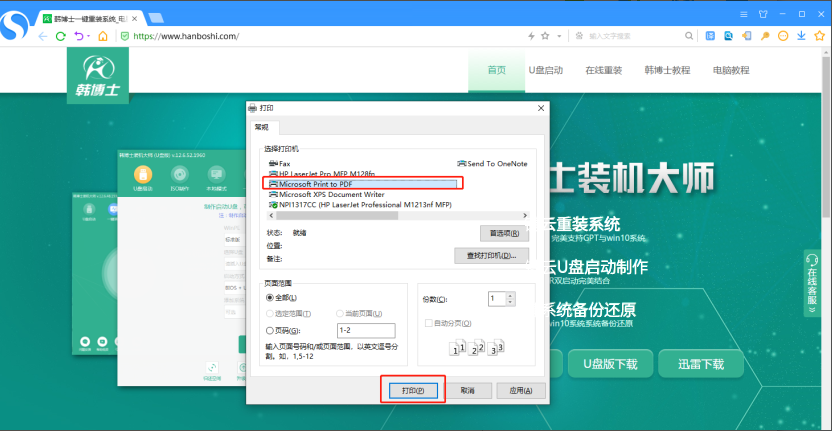Reload the page with the green refresh icon
832x431 pixels.
tap(61, 36)
